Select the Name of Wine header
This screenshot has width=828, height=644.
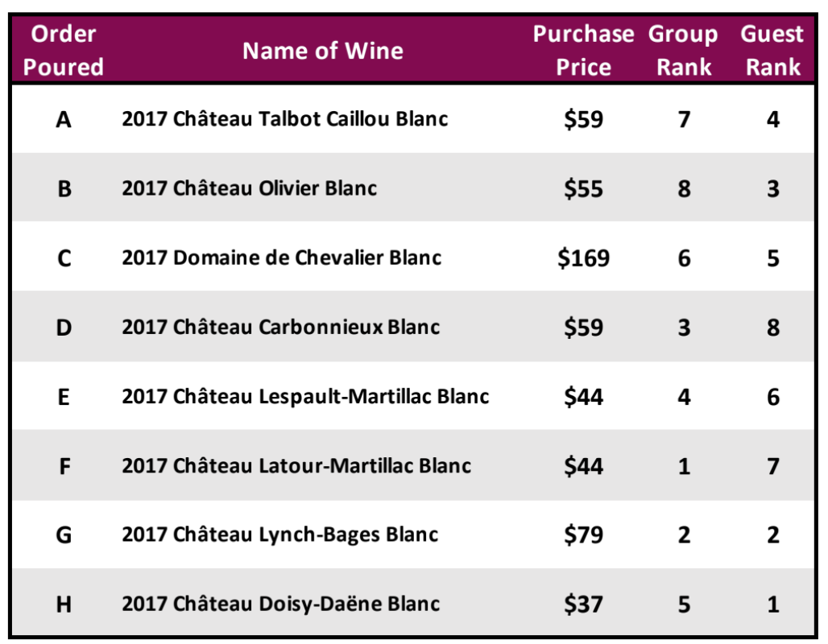[323, 52]
